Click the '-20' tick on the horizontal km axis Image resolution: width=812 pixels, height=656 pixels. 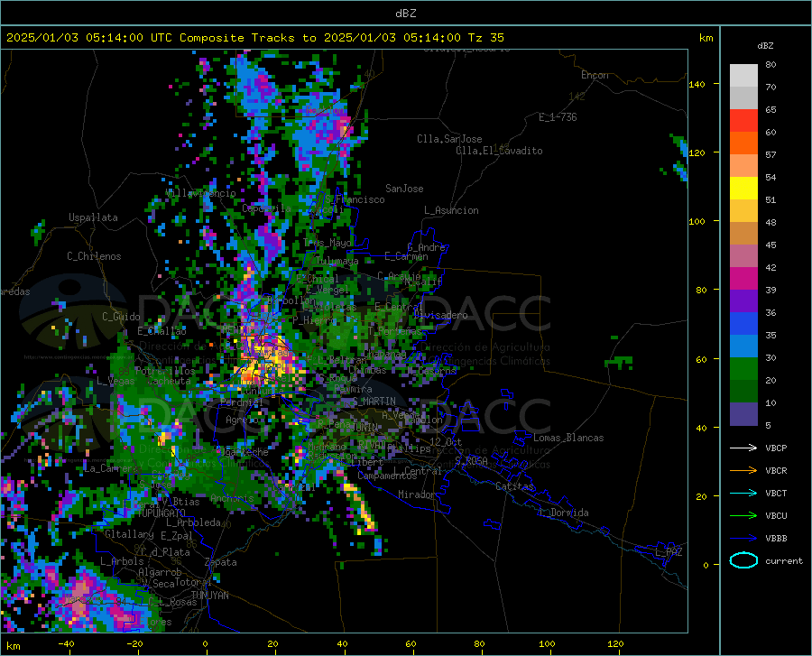pyautogui.click(x=134, y=643)
